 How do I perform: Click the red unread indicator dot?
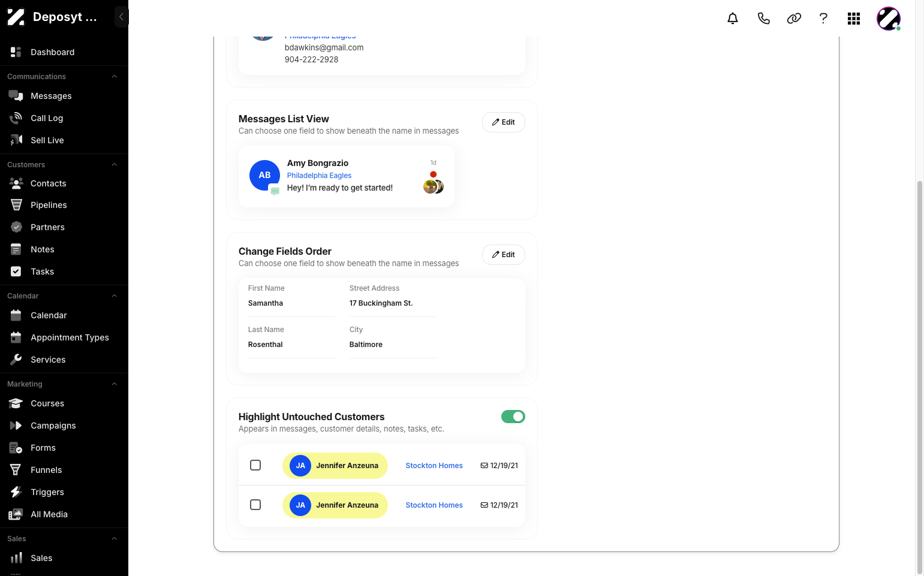click(x=433, y=174)
